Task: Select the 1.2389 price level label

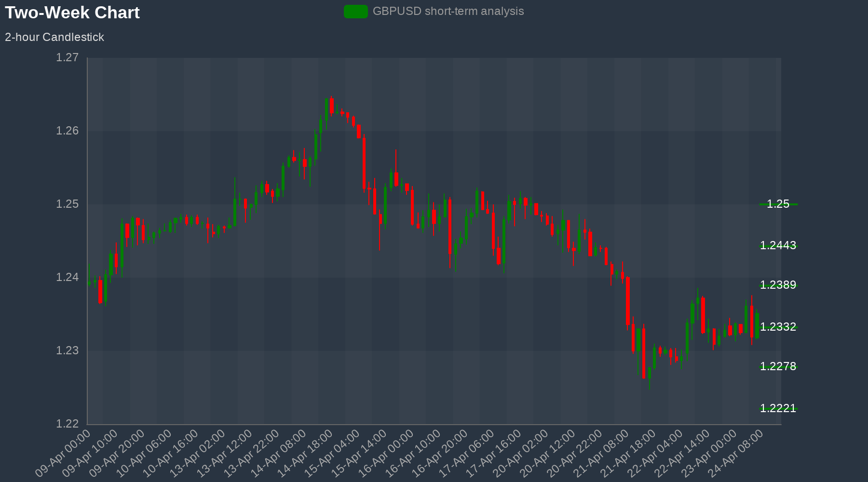Action: click(x=778, y=285)
